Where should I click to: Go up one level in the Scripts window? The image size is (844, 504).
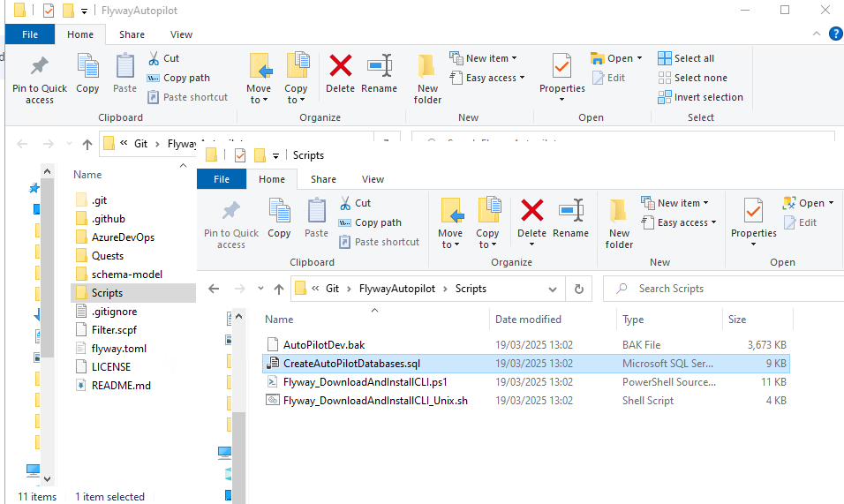click(278, 289)
